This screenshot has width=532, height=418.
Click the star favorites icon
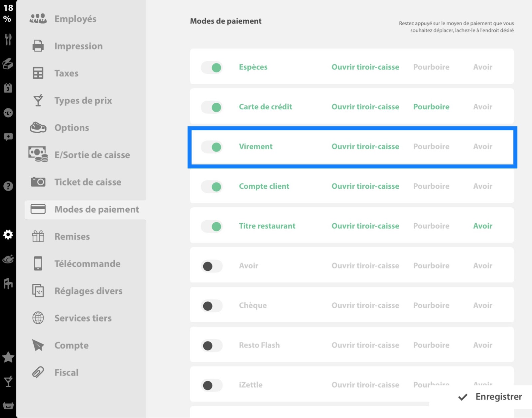point(8,357)
